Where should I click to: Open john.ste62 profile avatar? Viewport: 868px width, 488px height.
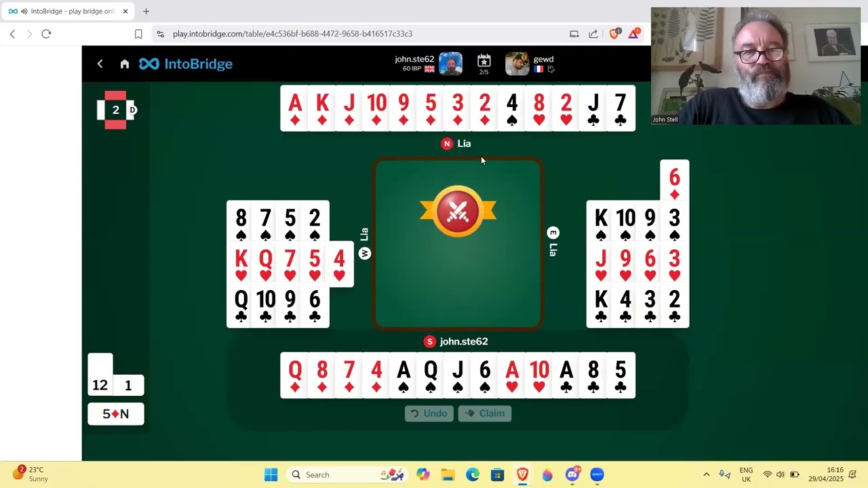click(x=450, y=64)
